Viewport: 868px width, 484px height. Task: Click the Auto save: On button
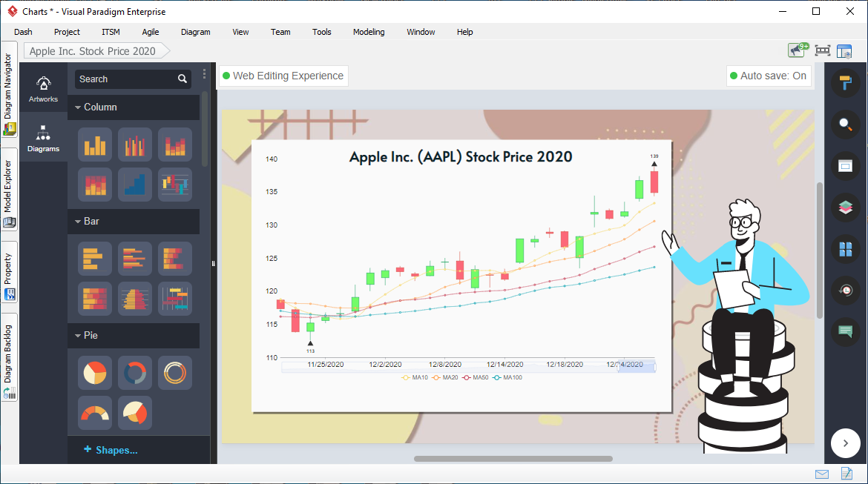(x=769, y=76)
